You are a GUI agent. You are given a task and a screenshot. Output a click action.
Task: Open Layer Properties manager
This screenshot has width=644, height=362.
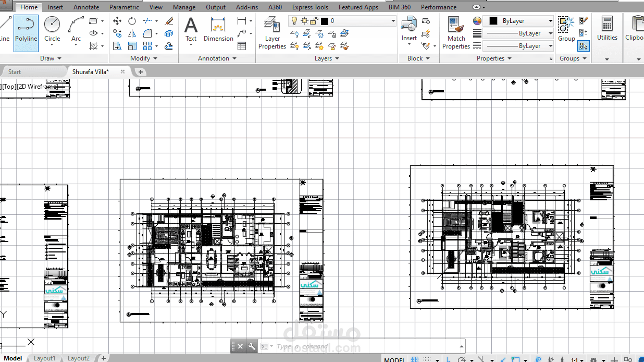click(271, 32)
